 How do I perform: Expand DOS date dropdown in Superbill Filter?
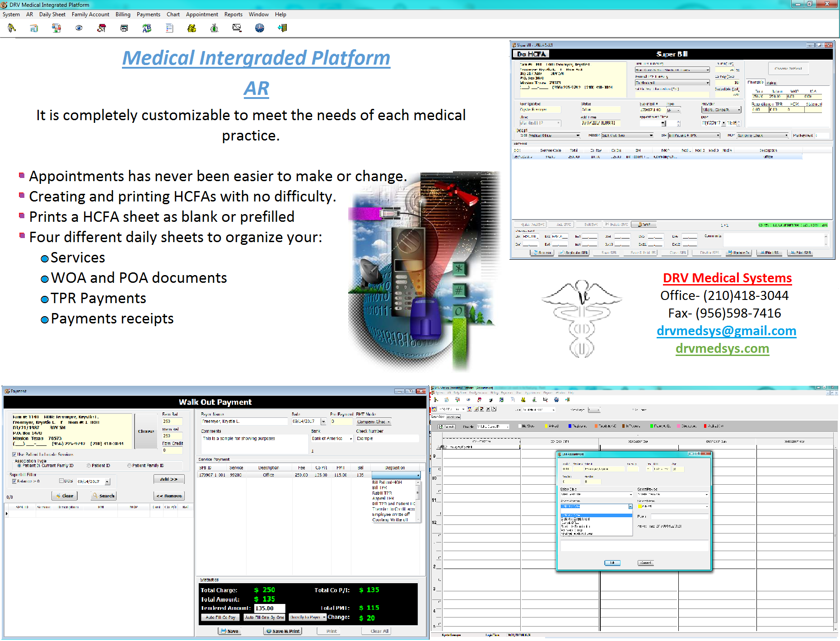pyautogui.click(x=107, y=482)
